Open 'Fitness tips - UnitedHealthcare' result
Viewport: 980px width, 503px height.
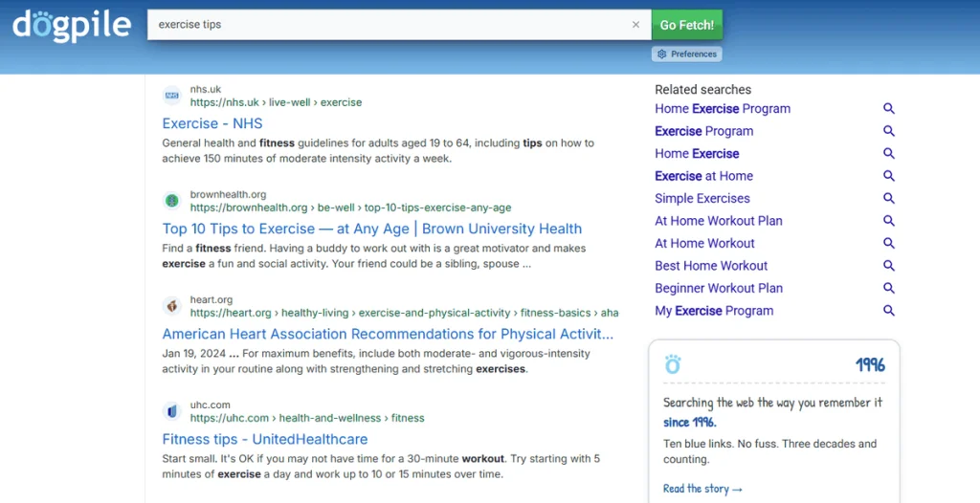265,439
